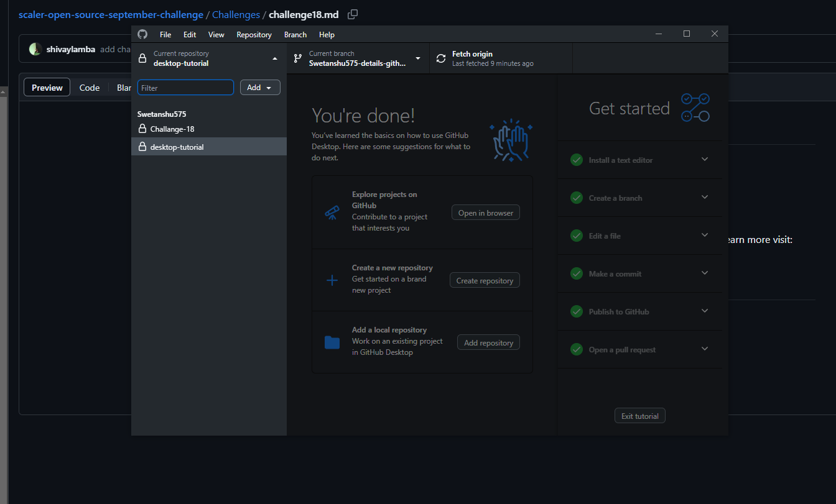Open the Current repository dropdown
The width and height of the screenshot is (836, 504).
(208, 58)
